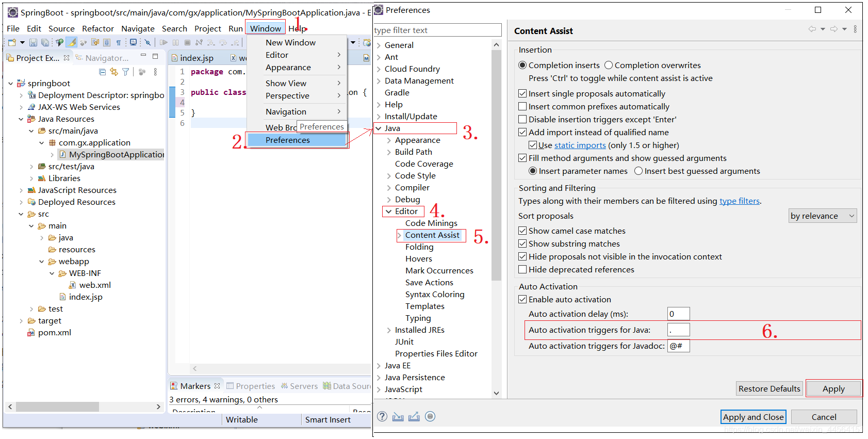Click the Save All toolbar icon

pyautogui.click(x=45, y=42)
